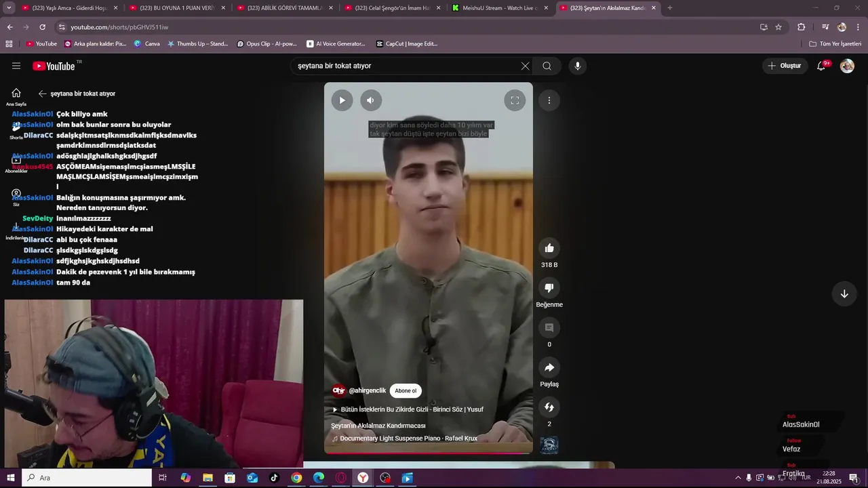868x488 pixels.
Task: Open the Opus Clip - AI-pow bookmark
Action: (267, 44)
